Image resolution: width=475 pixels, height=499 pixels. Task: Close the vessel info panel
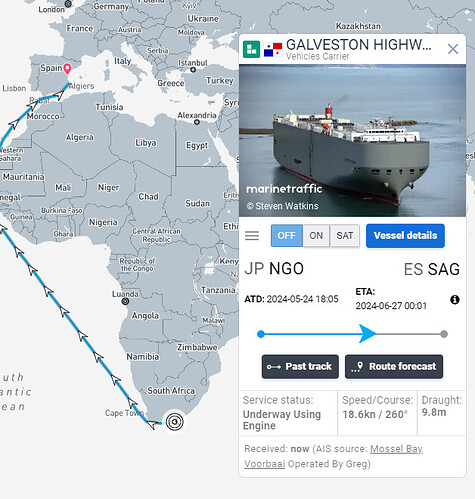tap(453, 49)
